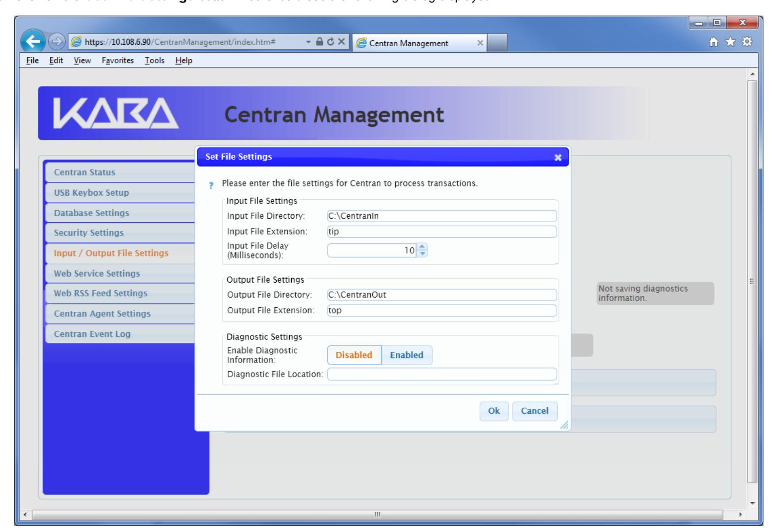This screenshot has width=772, height=532.
Task: Click the vertical page scrollbar
Action: (752, 281)
